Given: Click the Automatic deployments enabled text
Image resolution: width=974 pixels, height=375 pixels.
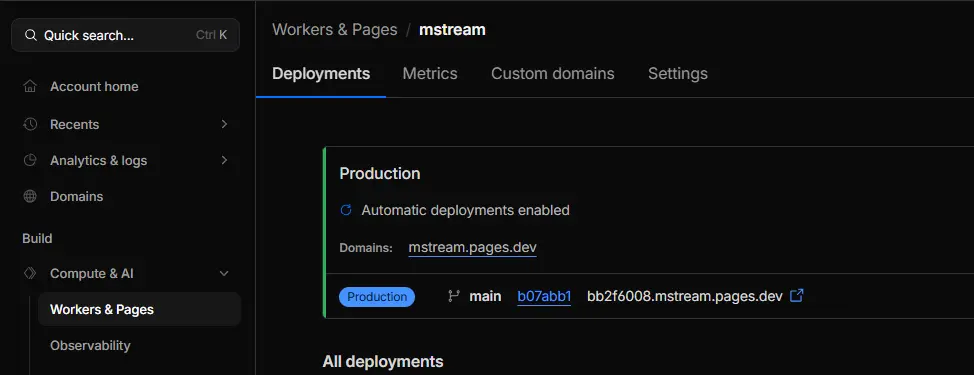Looking at the screenshot, I should click(465, 210).
